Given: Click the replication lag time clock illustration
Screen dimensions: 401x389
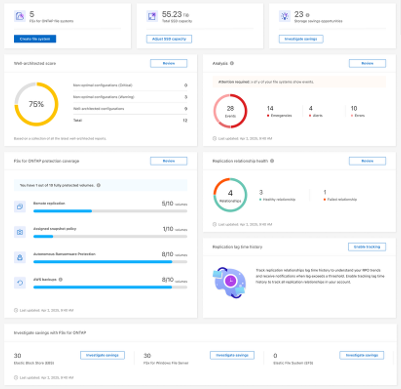Looking at the screenshot, I should click(x=229, y=282).
